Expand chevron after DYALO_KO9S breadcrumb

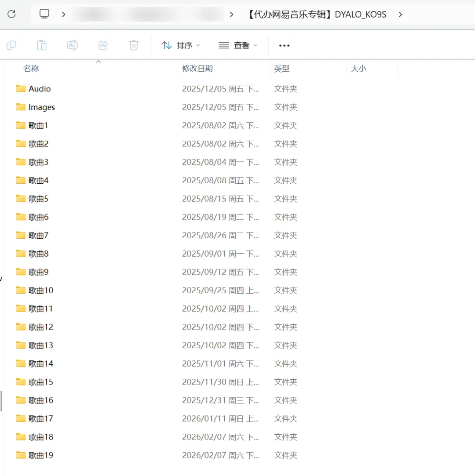point(400,14)
